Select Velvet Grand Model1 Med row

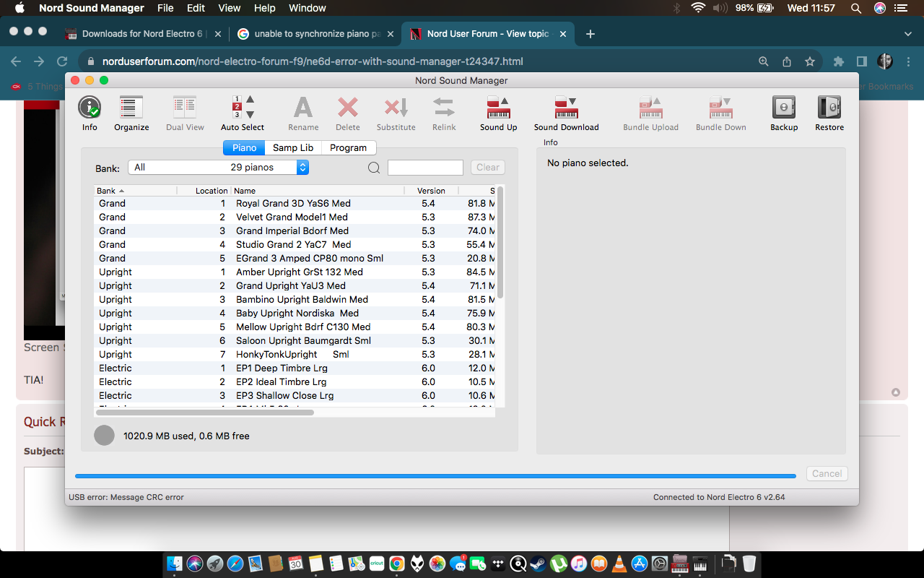pos(295,217)
